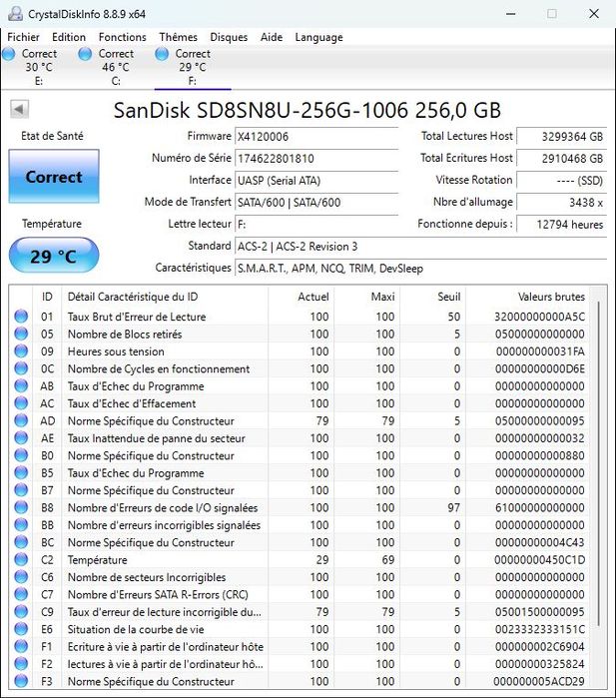Image resolution: width=616 pixels, height=698 pixels.
Task: Click status orb for ID 05 row
Action: tap(21, 334)
